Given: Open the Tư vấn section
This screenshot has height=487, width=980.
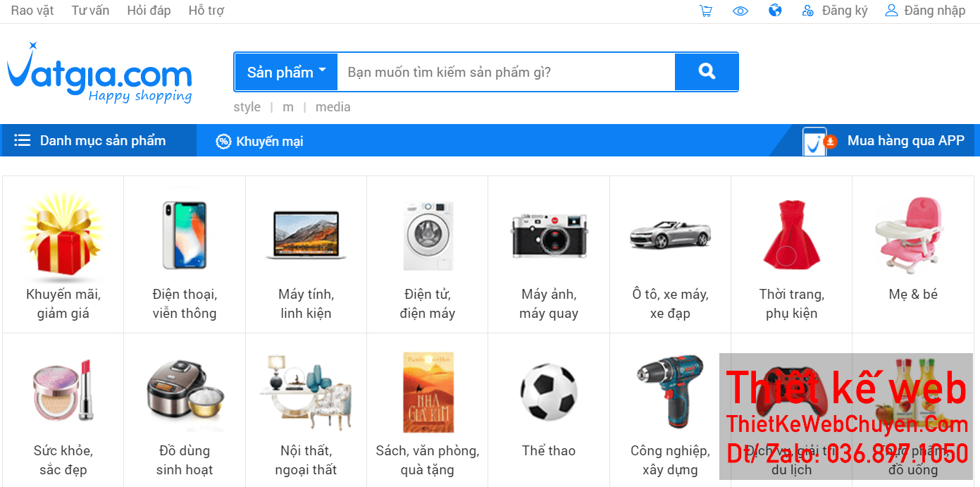Looking at the screenshot, I should coord(89,10).
